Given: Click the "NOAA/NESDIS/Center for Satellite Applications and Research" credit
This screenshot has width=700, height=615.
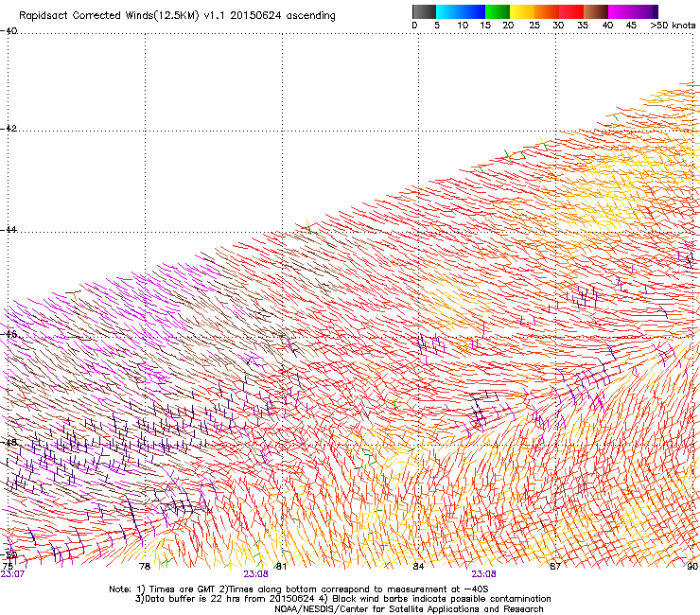Looking at the screenshot, I should (409, 609).
